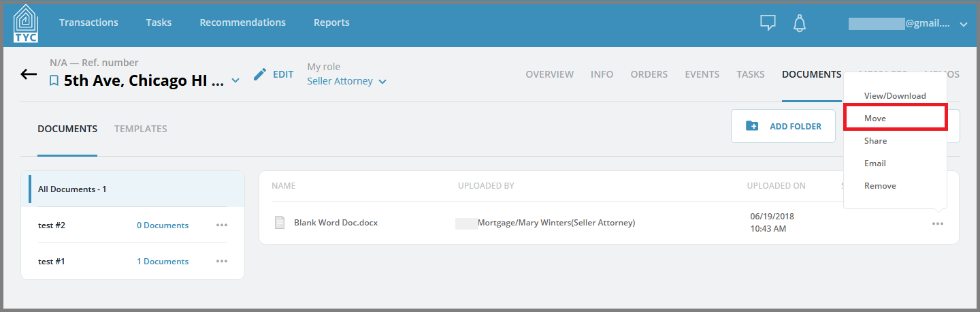Click the TYC house logo

pyautogui.click(x=26, y=22)
